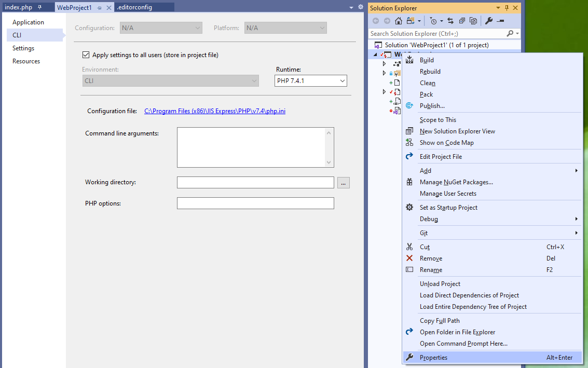The image size is (588, 368).
Task: Click the Sync with Active Document arrows icon
Action: click(450, 21)
